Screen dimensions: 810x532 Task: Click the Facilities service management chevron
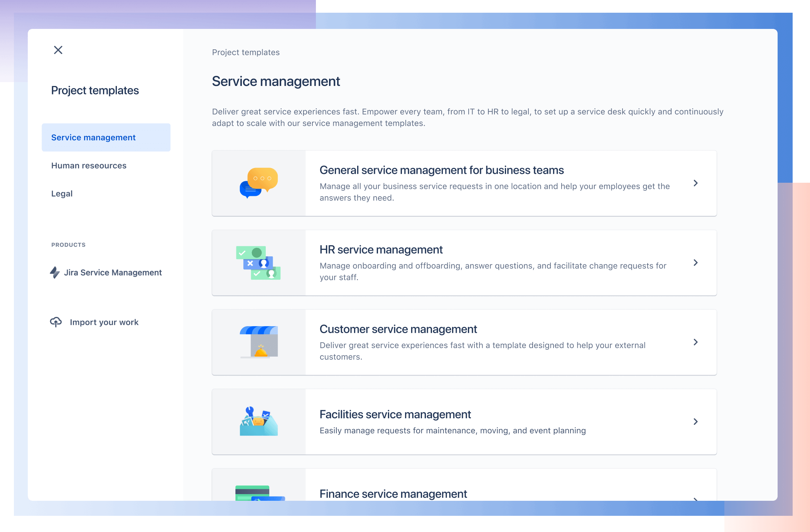pyautogui.click(x=696, y=421)
